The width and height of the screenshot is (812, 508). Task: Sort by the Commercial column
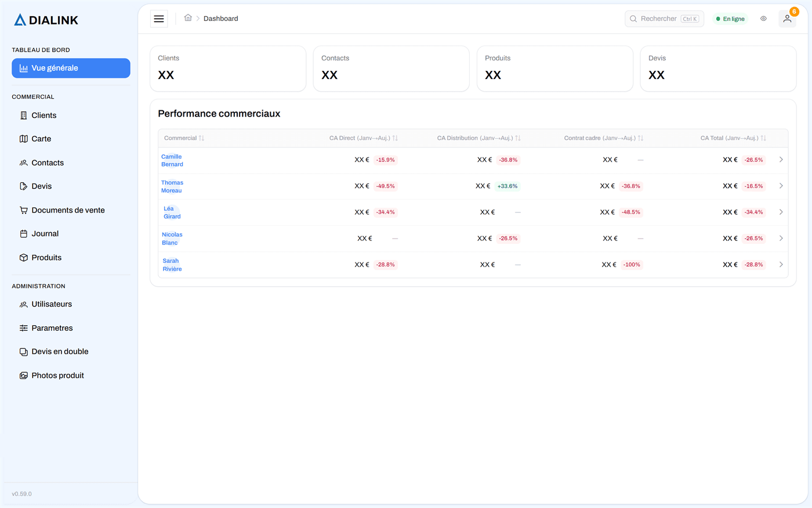184,138
